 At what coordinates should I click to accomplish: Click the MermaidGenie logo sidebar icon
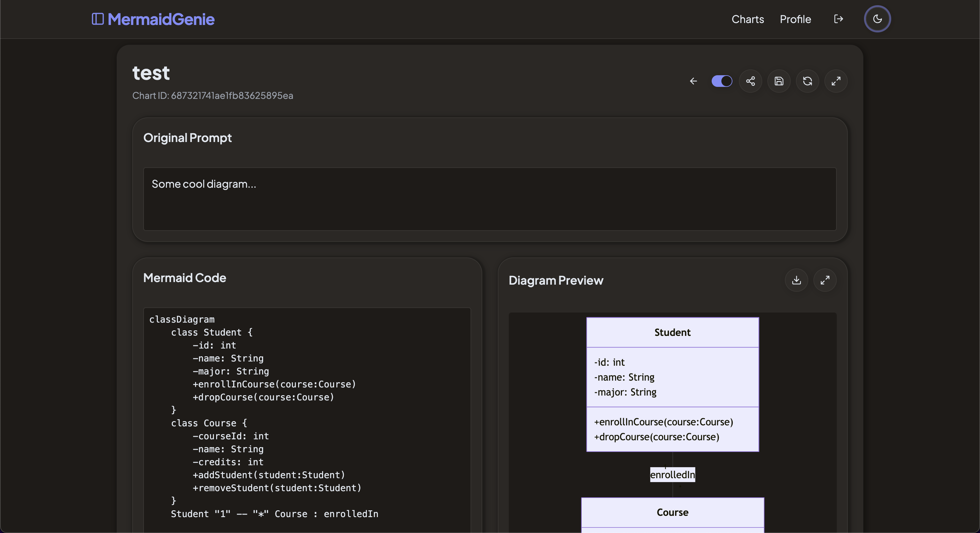click(x=98, y=19)
